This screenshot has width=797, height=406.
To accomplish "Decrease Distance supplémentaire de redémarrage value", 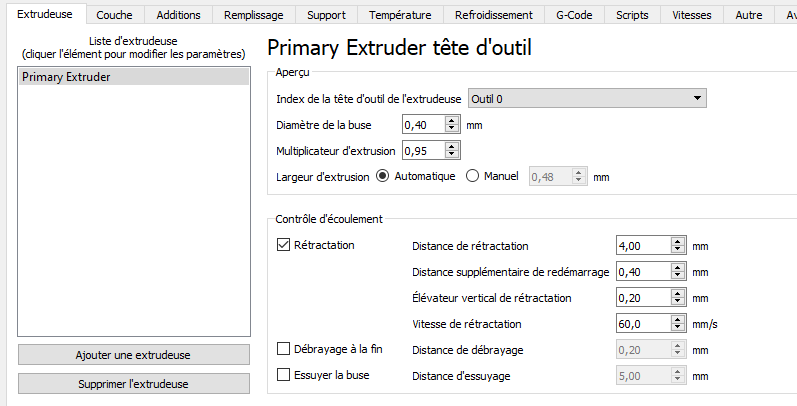I will coord(677,276).
